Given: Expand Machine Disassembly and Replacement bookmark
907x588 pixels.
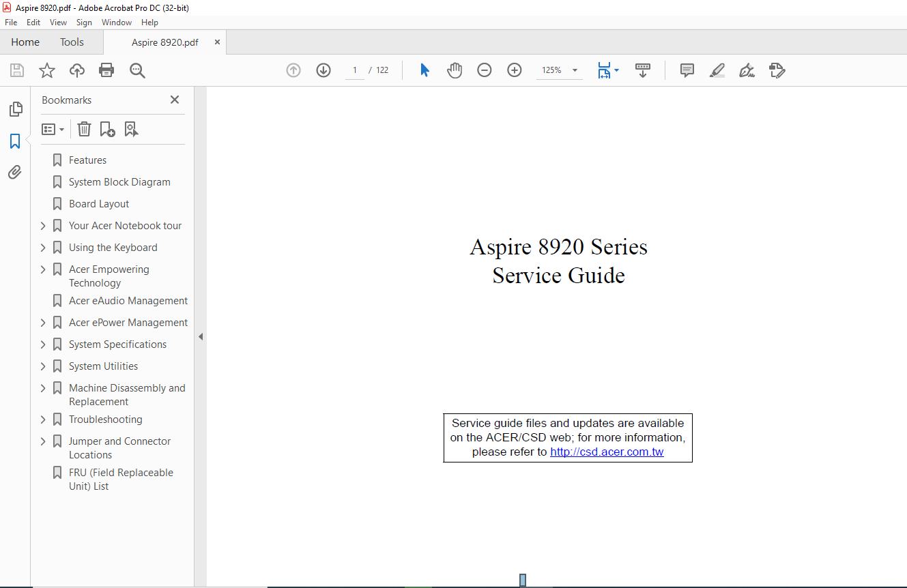Looking at the screenshot, I should tap(43, 388).
